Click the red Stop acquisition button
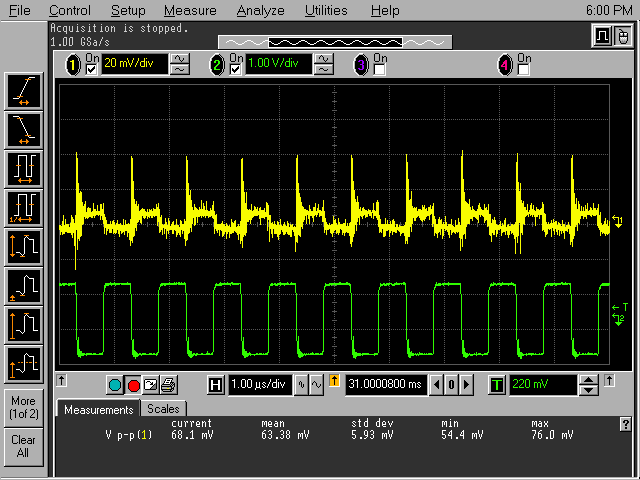Viewport: 640px width, 480px height. click(133, 385)
